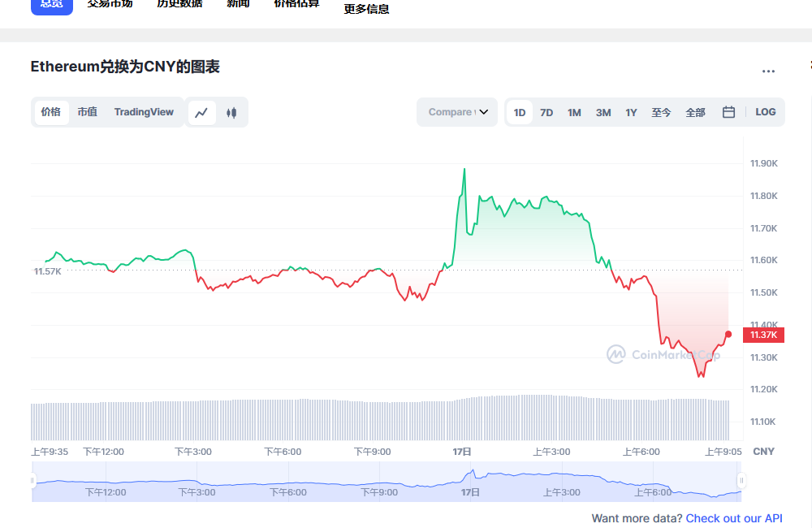812x528 pixels.
Task: Click the 17日 date label on x-axis
Action: (x=462, y=452)
